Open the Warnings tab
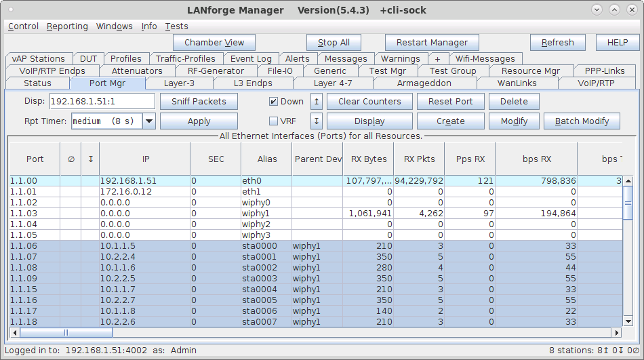 401,59
